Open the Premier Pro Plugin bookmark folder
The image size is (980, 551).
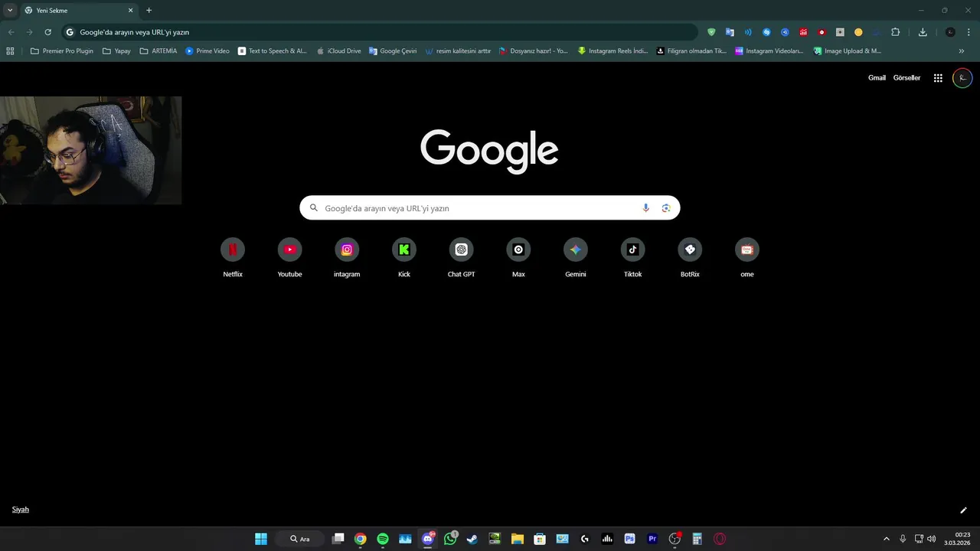[62, 51]
